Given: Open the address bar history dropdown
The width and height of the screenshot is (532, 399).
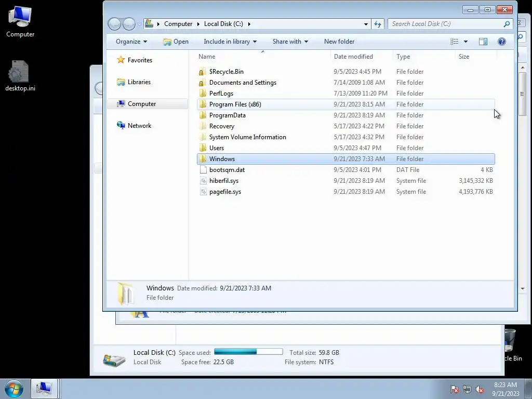Looking at the screenshot, I should (366, 24).
